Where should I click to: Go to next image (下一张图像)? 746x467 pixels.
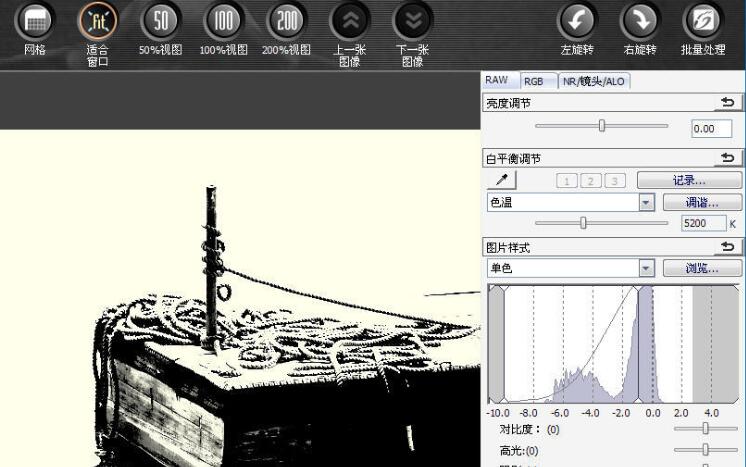(x=412, y=22)
